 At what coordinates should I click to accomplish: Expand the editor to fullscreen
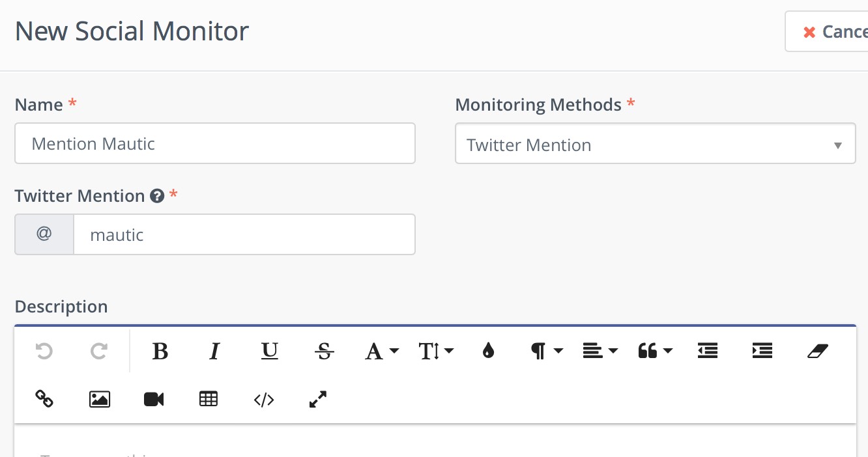318,398
